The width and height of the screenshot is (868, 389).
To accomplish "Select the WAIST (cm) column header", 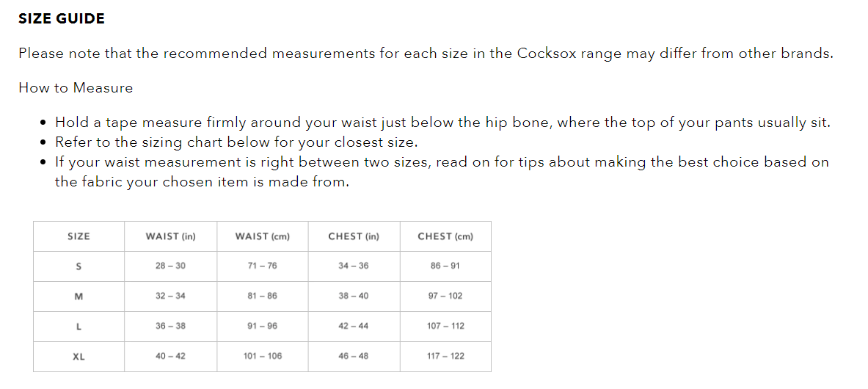I will coord(263,236).
